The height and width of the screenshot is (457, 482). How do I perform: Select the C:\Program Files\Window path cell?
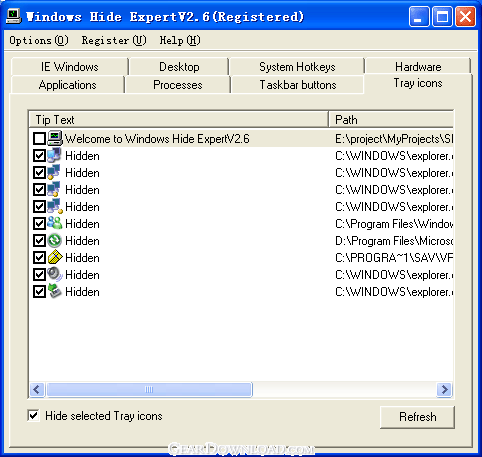[394, 224]
